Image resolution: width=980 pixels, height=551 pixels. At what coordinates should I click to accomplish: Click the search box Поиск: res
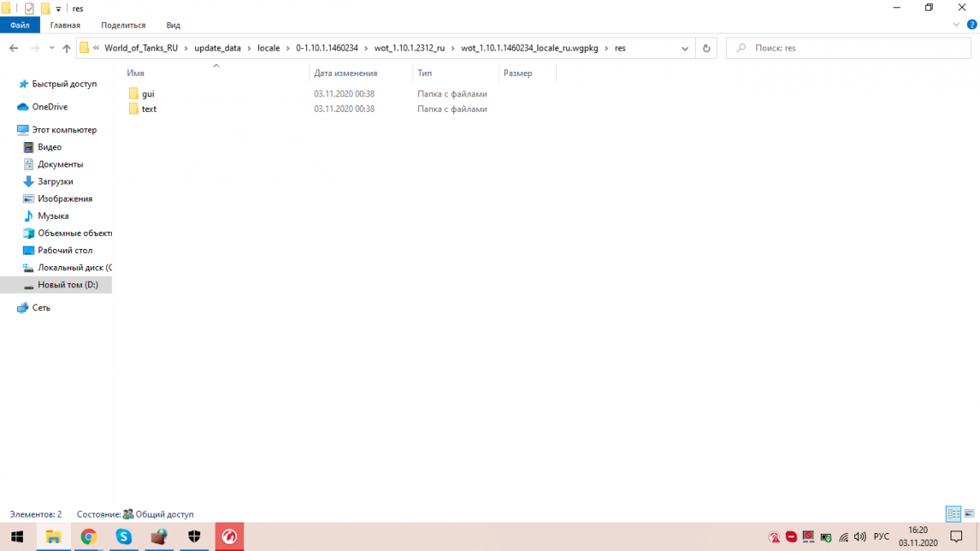click(x=849, y=48)
